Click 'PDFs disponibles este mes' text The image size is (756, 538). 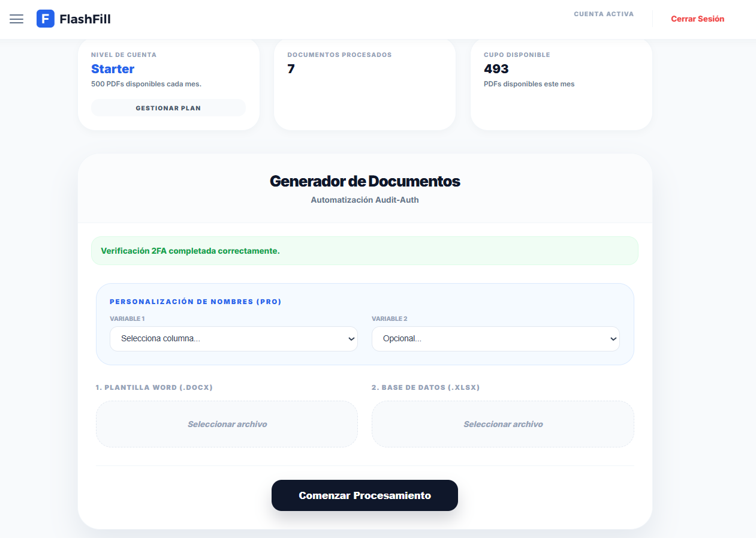tap(529, 84)
